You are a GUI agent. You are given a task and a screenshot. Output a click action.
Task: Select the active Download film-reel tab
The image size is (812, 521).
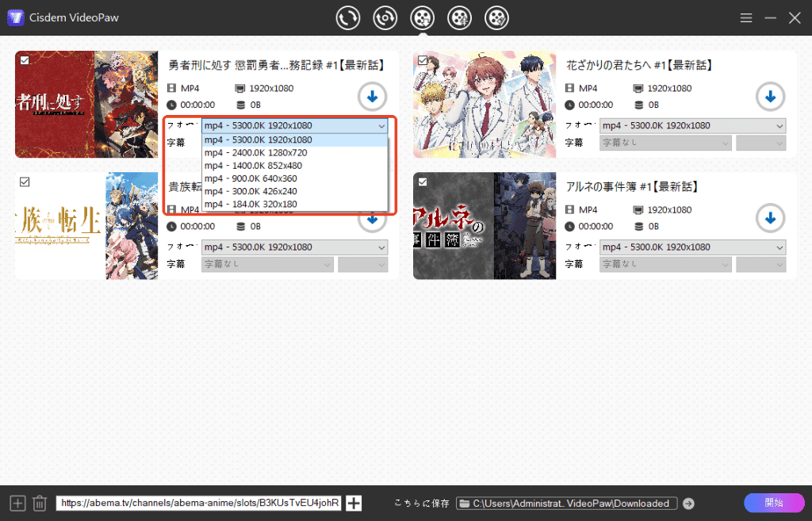coord(422,18)
